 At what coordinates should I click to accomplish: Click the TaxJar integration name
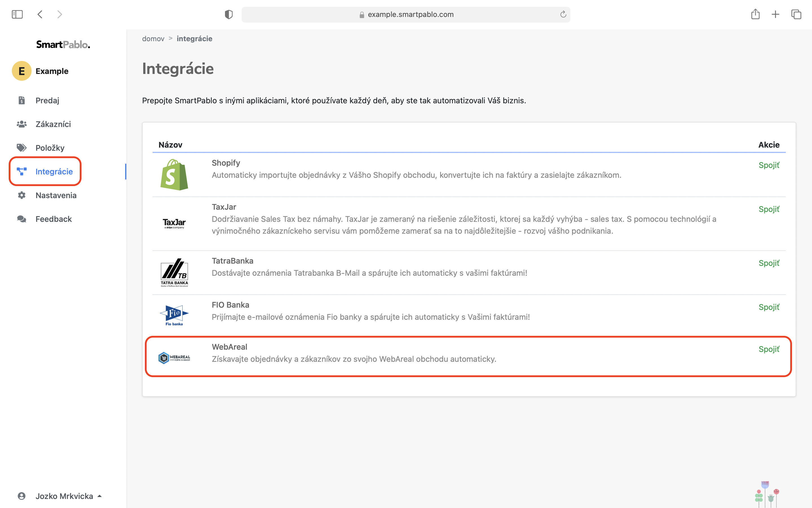[x=224, y=207]
